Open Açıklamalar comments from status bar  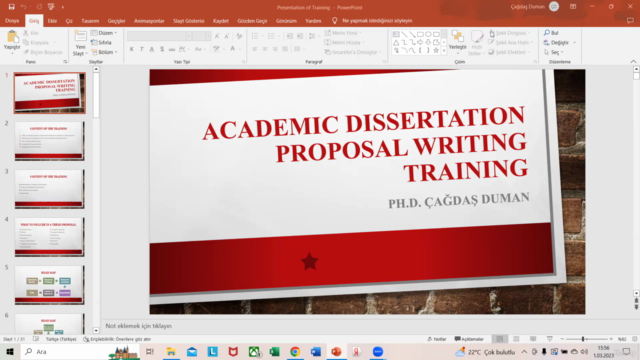[469, 339]
